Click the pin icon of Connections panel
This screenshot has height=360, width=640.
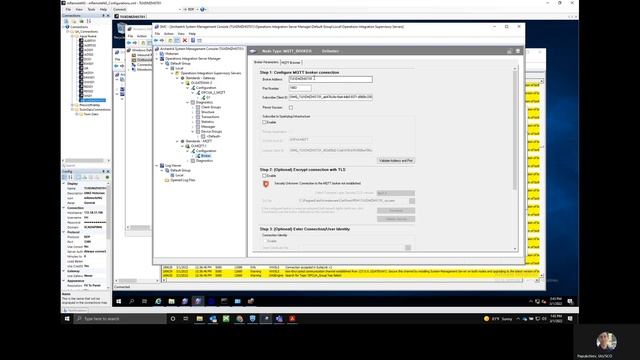click(104, 16)
